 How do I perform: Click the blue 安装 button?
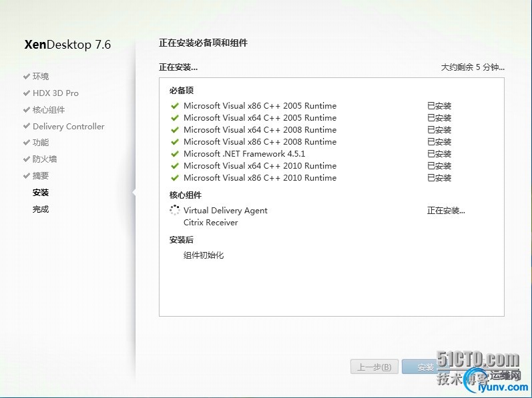(x=426, y=367)
